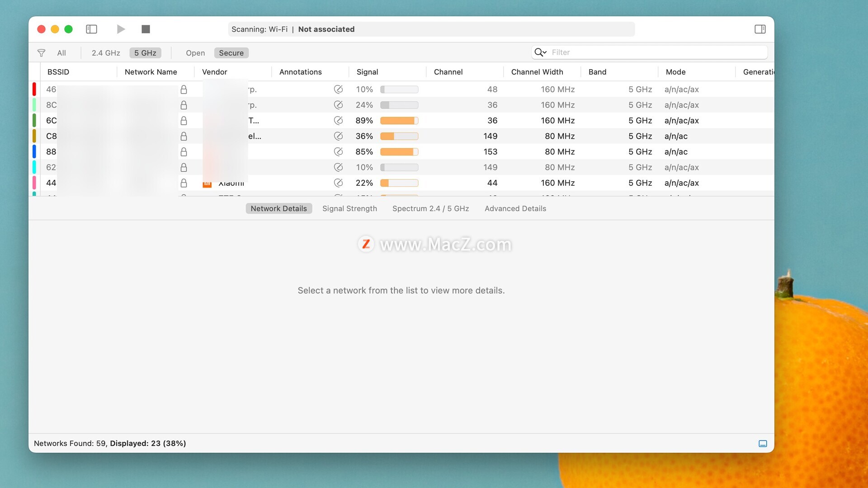The height and width of the screenshot is (488, 868).
Task: Sort by the Channel column header
Action: (448, 72)
